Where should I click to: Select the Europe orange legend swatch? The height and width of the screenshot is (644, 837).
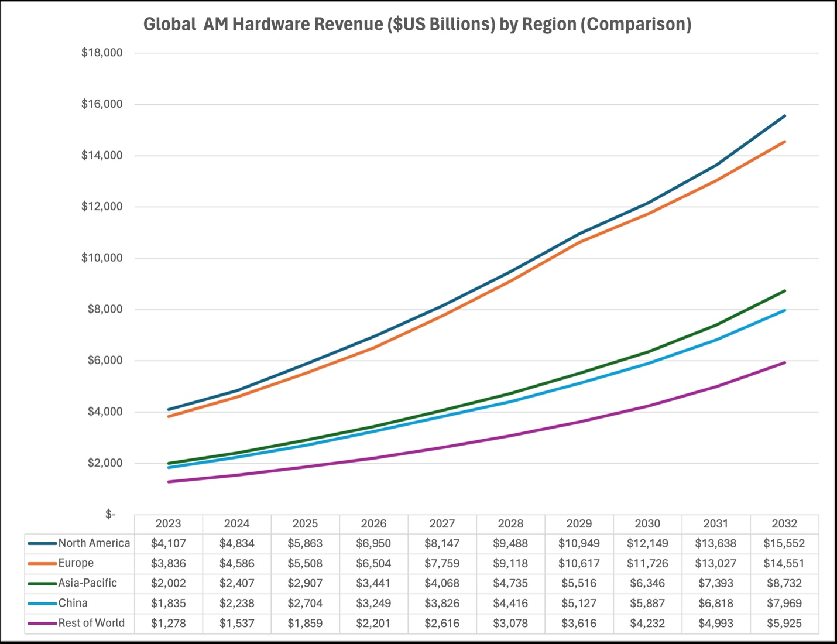42,563
